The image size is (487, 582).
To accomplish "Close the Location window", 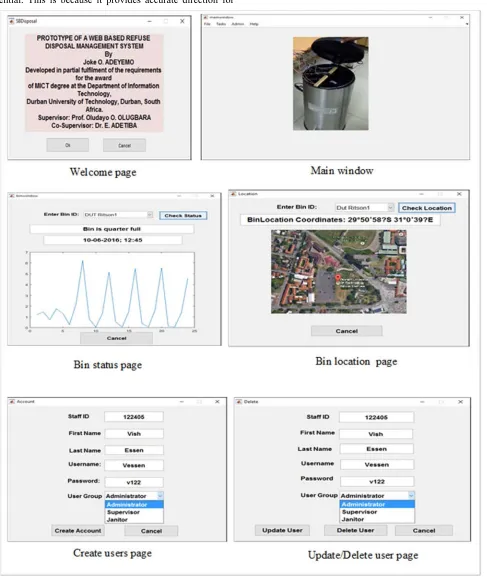I will click(x=459, y=194).
